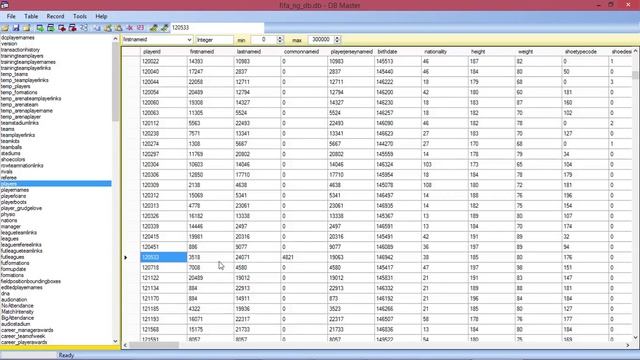Open the Tools menu
This screenshot has height=360, width=640.
(x=80, y=16)
